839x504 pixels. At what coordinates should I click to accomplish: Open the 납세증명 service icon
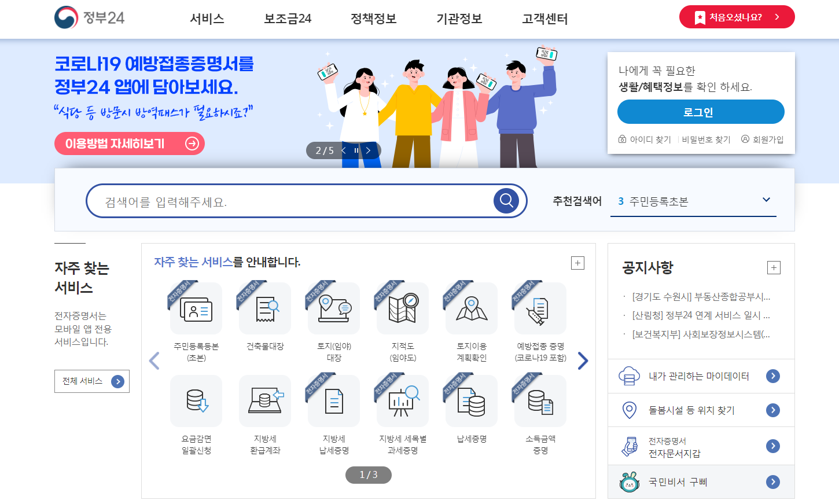472,401
